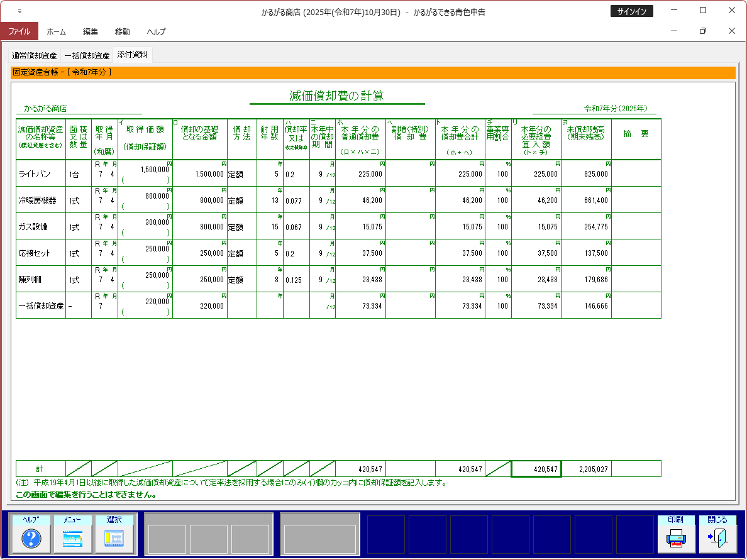
Task: Restore the inner document window
Action: coord(702,31)
